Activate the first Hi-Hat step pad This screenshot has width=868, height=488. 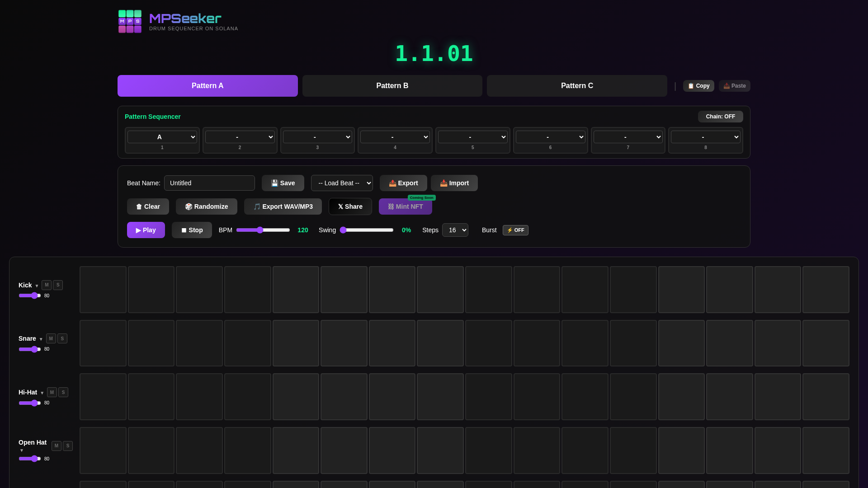click(x=103, y=397)
